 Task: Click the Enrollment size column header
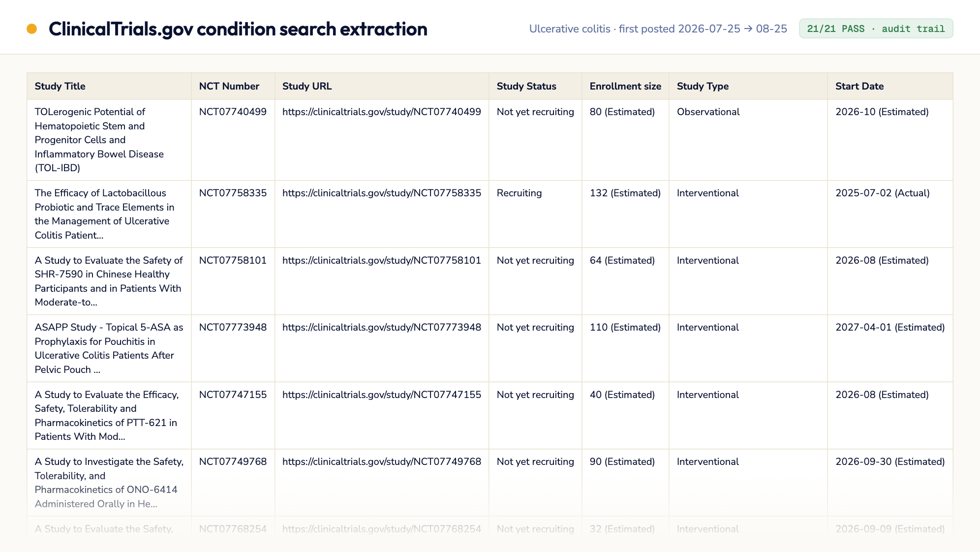pyautogui.click(x=625, y=86)
